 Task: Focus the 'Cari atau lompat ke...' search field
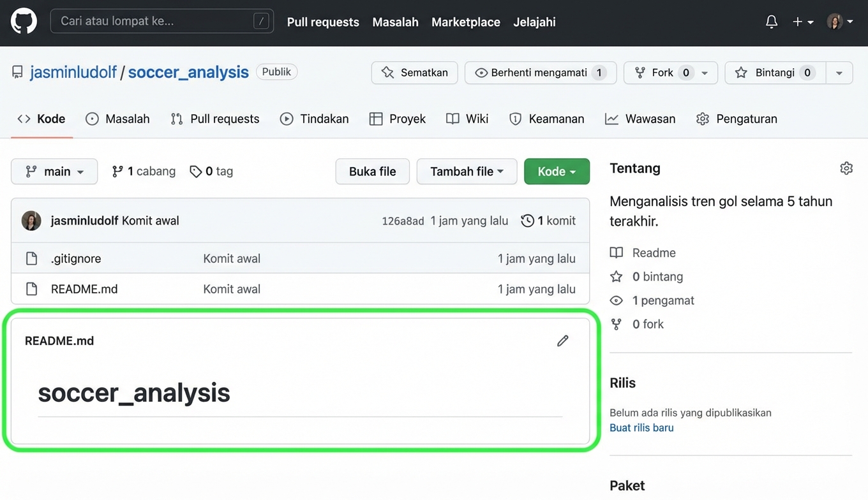click(162, 21)
